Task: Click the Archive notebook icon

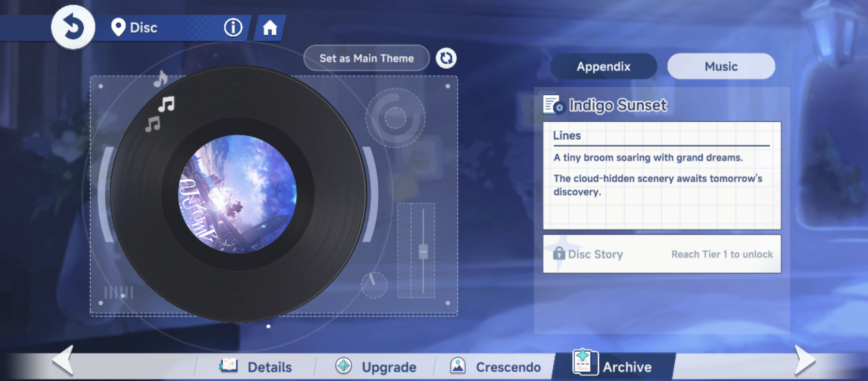Action: [585, 362]
